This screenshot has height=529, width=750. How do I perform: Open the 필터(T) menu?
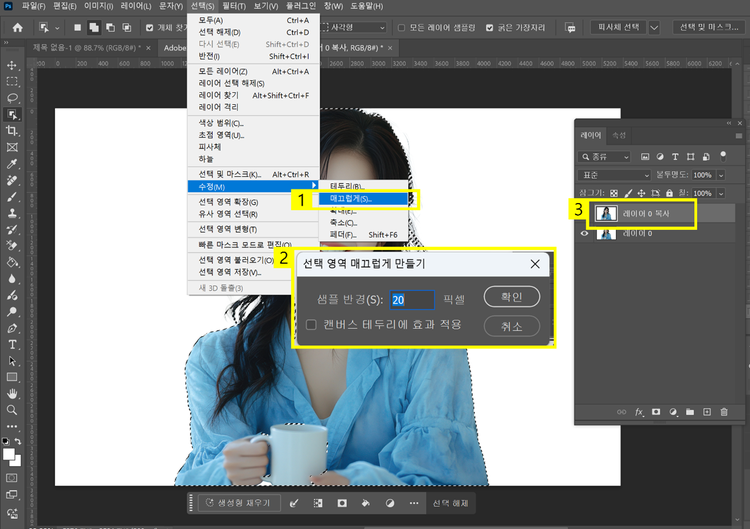(234, 6)
